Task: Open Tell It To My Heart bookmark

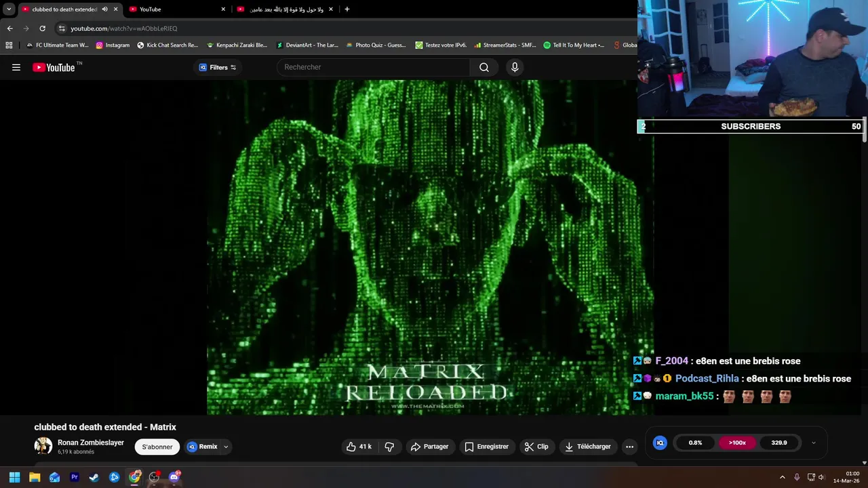Action: pyautogui.click(x=574, y=45)
